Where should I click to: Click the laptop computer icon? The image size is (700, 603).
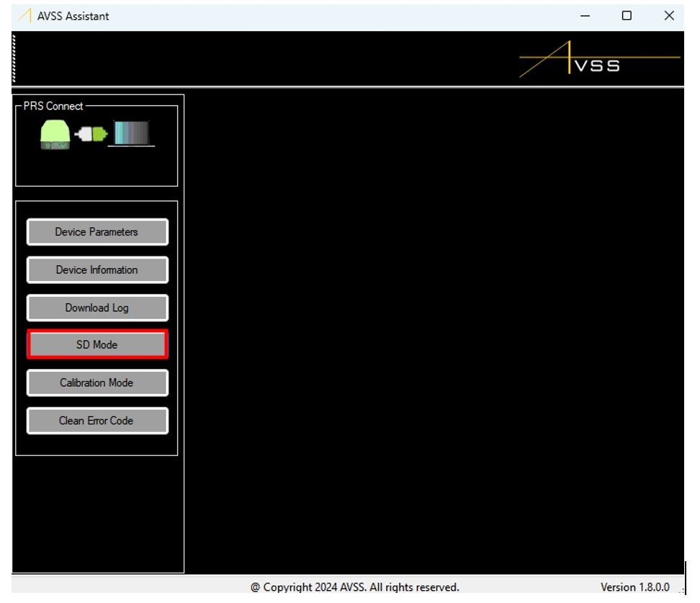131,134
